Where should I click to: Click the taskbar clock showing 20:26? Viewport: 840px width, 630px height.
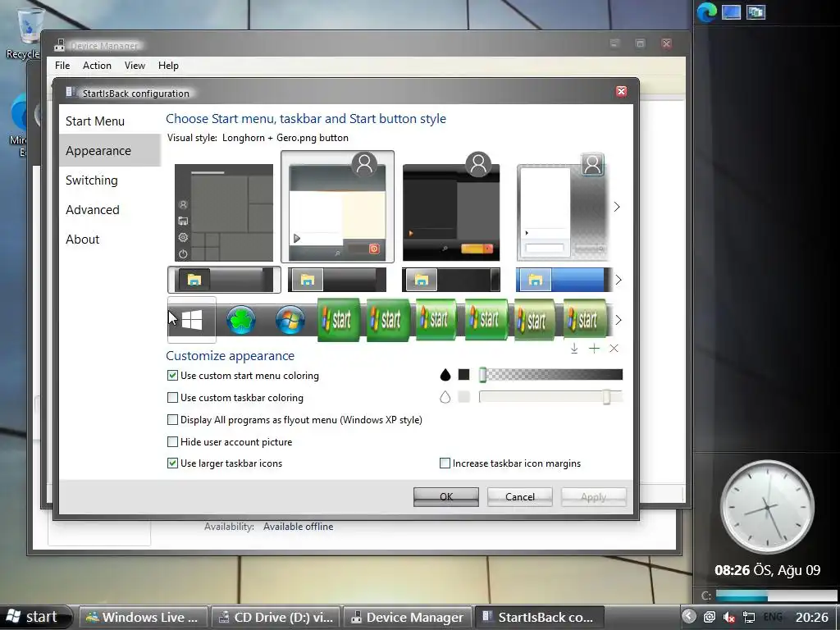[x=811, y=617]
